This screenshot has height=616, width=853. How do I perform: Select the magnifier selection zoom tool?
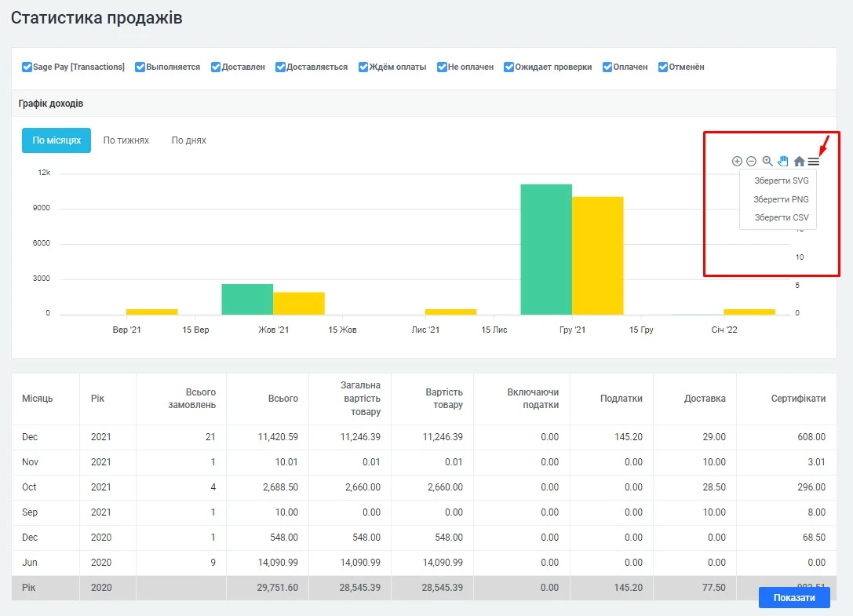(x=767, y=162)
